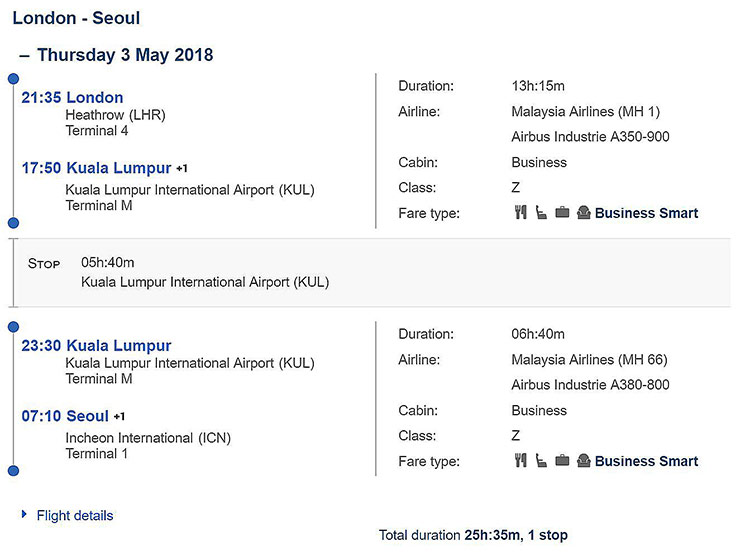Click the lounge armchair icon for flight MH 1

point(583,213)
